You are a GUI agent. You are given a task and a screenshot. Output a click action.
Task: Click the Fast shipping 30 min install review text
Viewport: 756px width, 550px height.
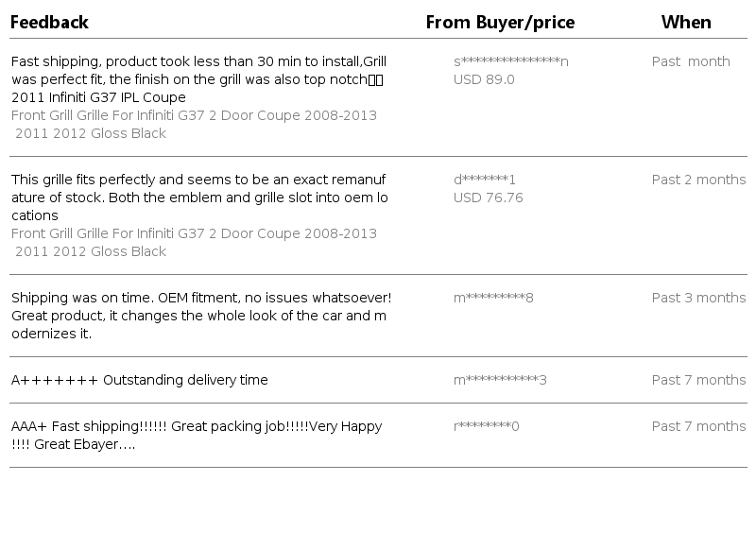click(198, 79)
